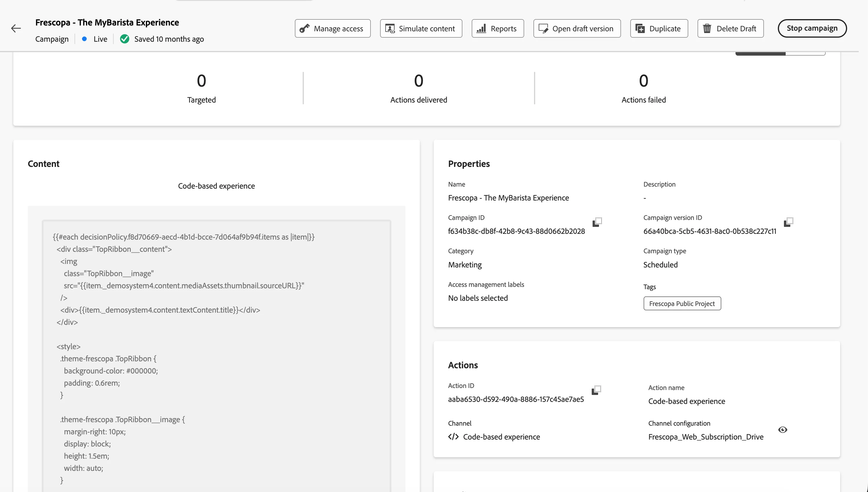
Task: Select the Frescopa Public Project tag
Action: pos(682,303)
